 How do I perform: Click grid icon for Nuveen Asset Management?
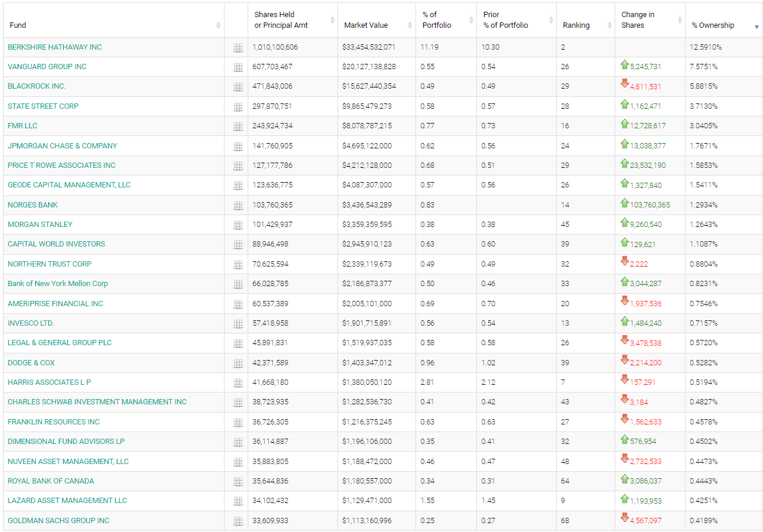click(238, 462)
